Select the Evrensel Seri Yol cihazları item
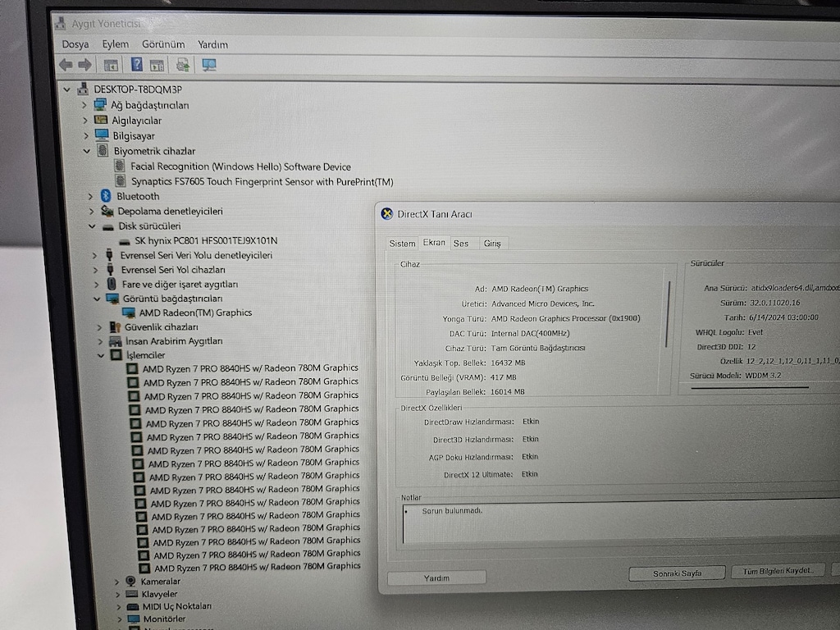Viewport: 840px width, 630px height. click(x=173, y=269)
